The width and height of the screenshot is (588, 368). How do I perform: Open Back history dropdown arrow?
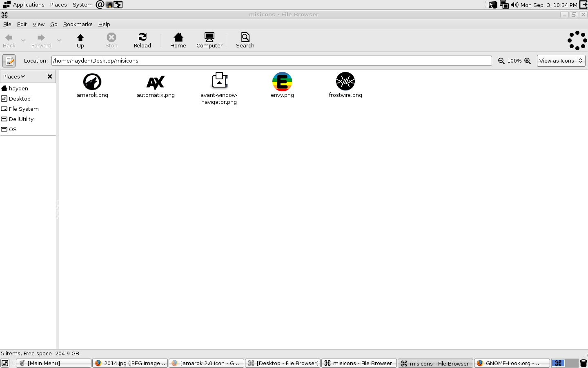[23, 40]
